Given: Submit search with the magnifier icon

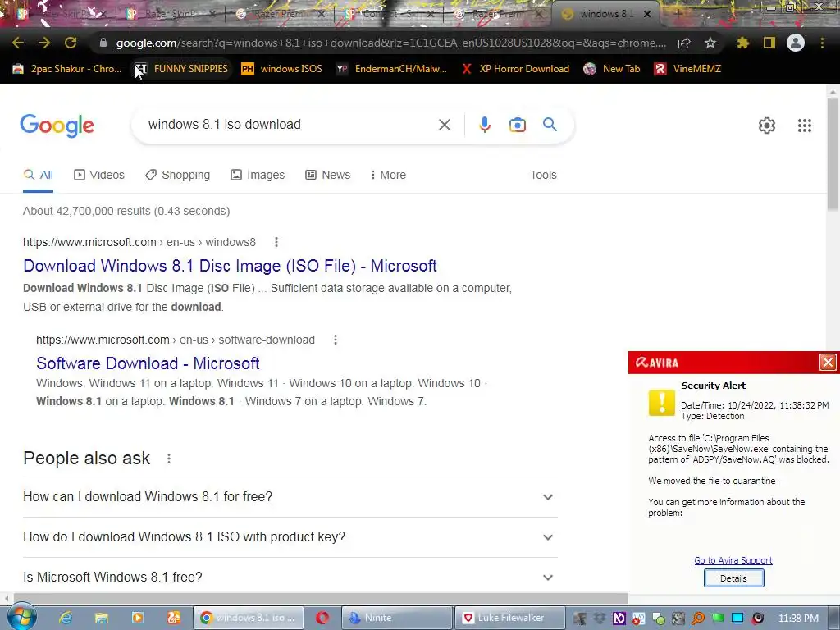Looking at the screenshot, I should coord(550,125).
